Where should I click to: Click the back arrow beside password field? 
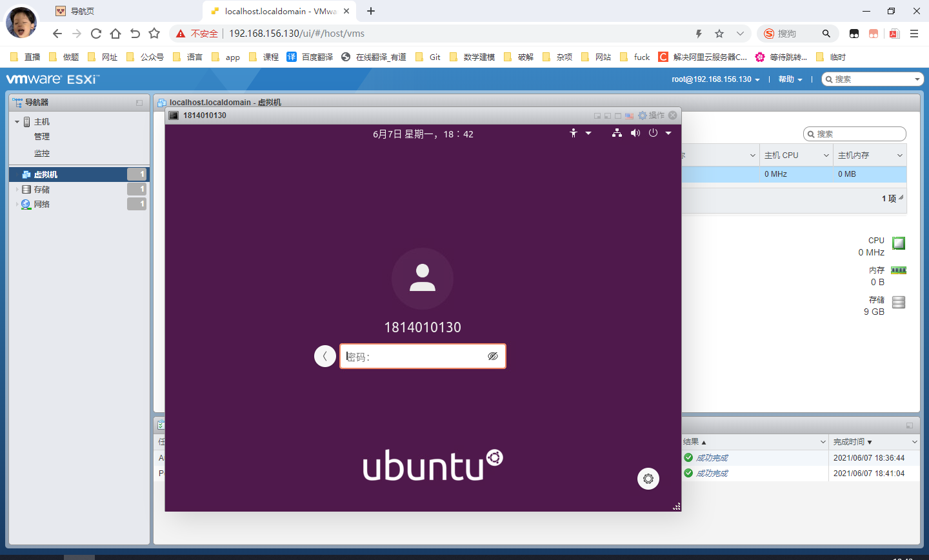click(325, 356)
